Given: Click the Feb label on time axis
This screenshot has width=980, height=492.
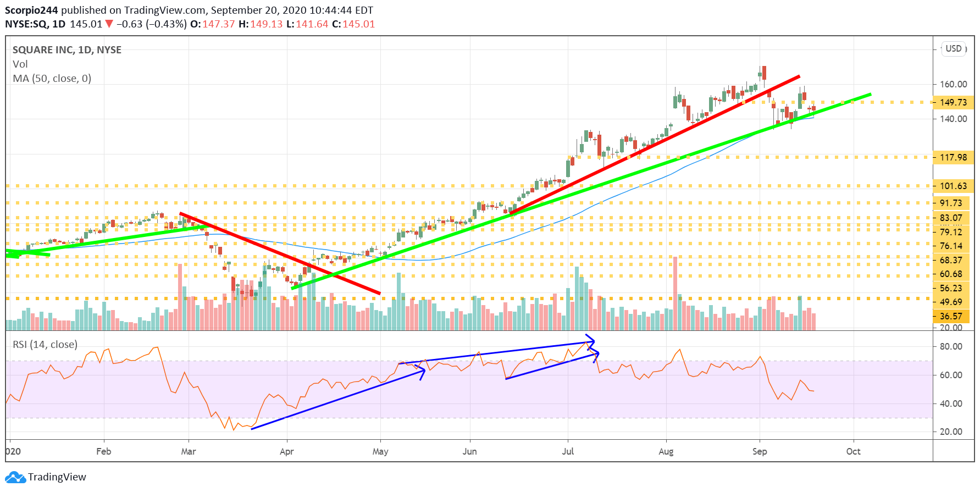Looking at the screenshot, I should click(x=104, y=452).
